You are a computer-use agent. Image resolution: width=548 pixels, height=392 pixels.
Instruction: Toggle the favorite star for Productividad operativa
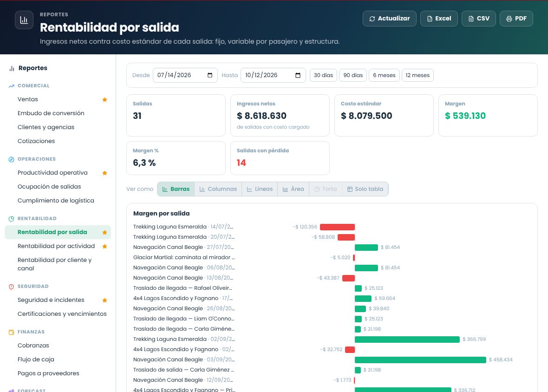[104, 173]
